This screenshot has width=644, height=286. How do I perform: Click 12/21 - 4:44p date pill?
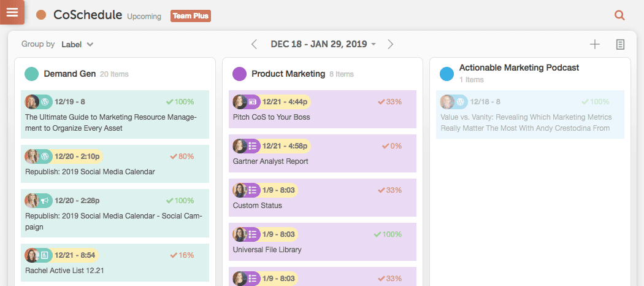[x=285, y=101]
